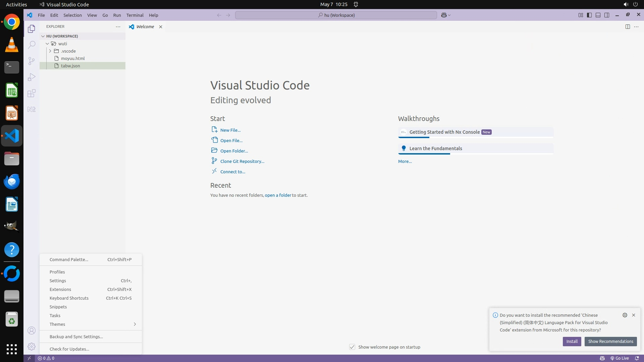
Task: Split the editor right icon
Action: 628,27
